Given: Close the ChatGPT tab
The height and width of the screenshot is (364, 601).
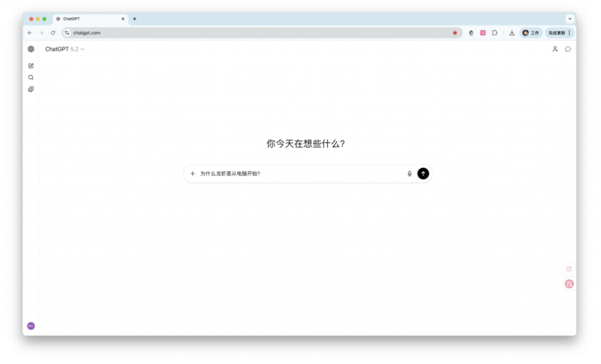Looking at the screenshot, I should (123, 19).
